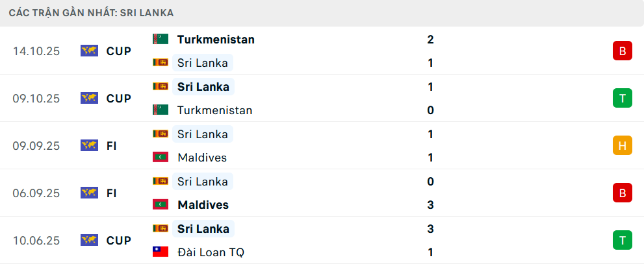The width and height of the screenshot is (644, 264).
Task: Open the bold Maldives team in 06.09.25 match
Action: (203, 205)
